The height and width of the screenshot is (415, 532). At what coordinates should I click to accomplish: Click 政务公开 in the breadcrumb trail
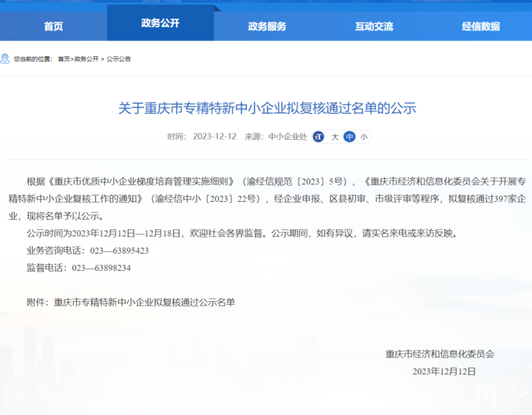coord(86,59)
